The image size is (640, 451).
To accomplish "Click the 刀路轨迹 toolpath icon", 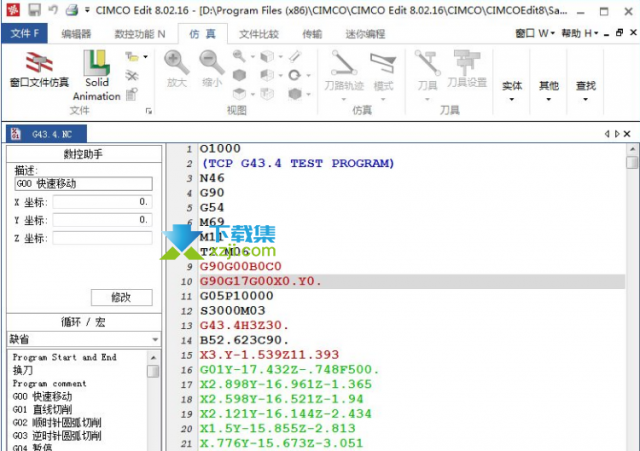I will click(344, 63).
